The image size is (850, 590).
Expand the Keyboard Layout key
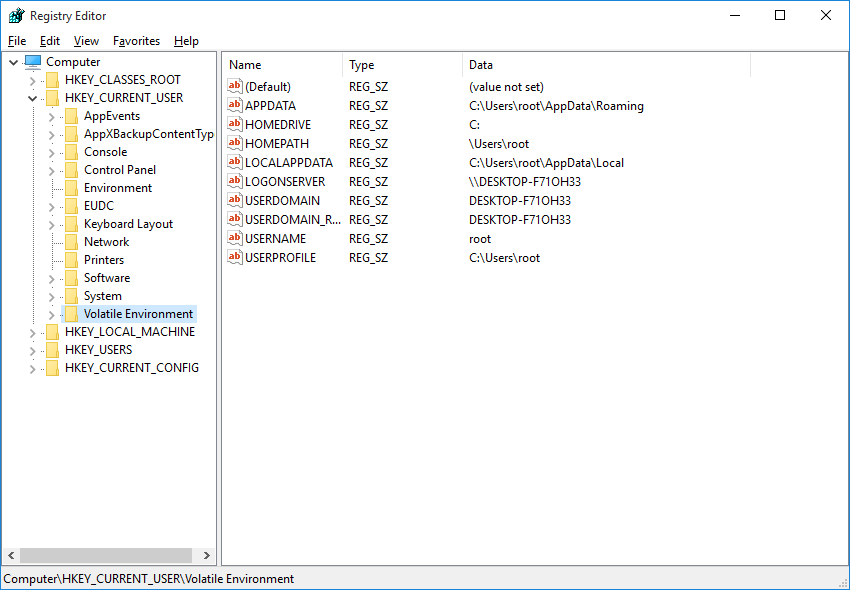pos(51,225)
